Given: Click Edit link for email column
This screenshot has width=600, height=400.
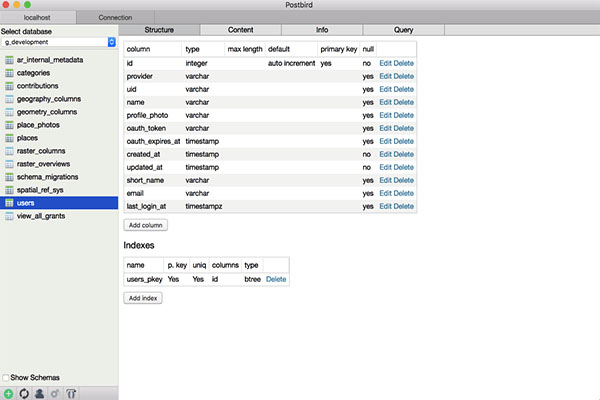Looking at the screenshot, I should tap(385, 193).
